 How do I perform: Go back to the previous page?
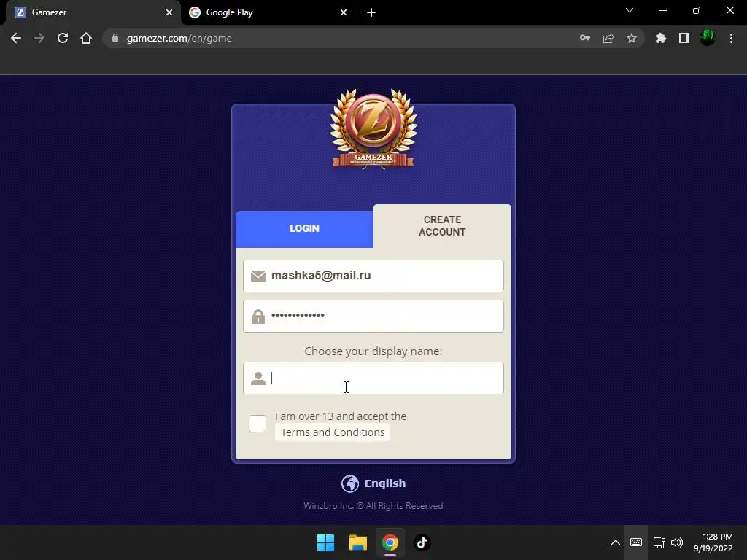16,38
